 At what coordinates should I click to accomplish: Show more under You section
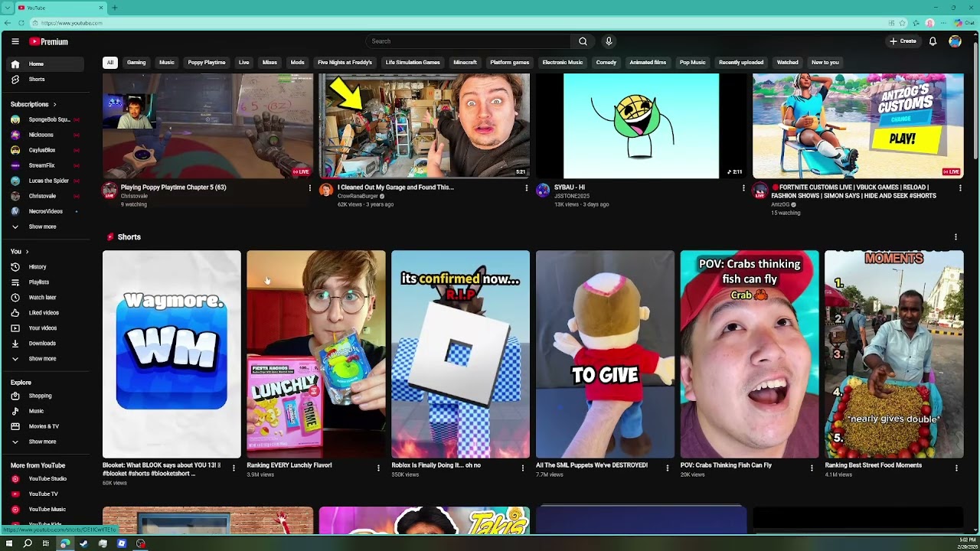[46, 359]
